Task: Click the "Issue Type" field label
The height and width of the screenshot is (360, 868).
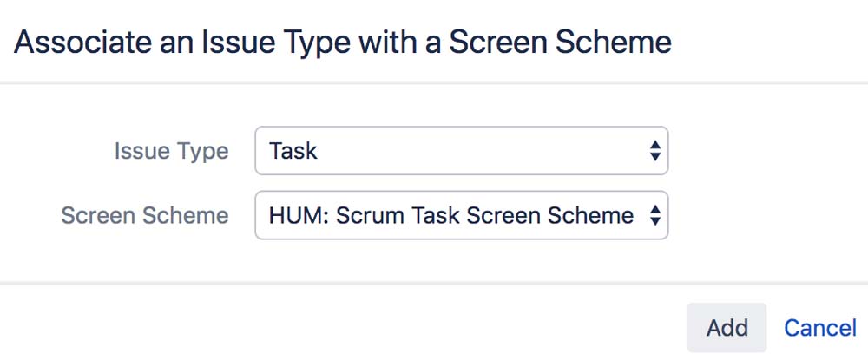Action: (171, 151)
